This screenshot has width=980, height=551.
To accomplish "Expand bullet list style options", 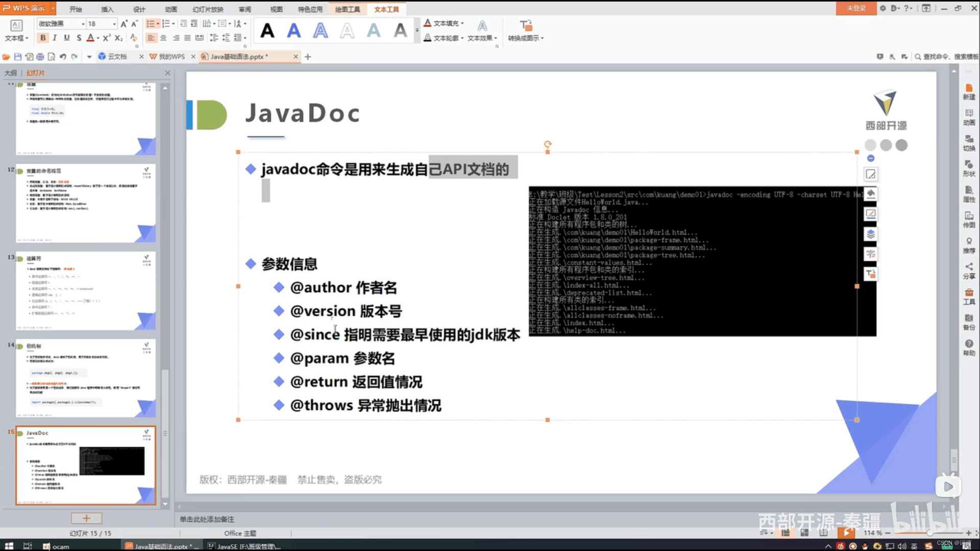I will click(x=158, y=23).
